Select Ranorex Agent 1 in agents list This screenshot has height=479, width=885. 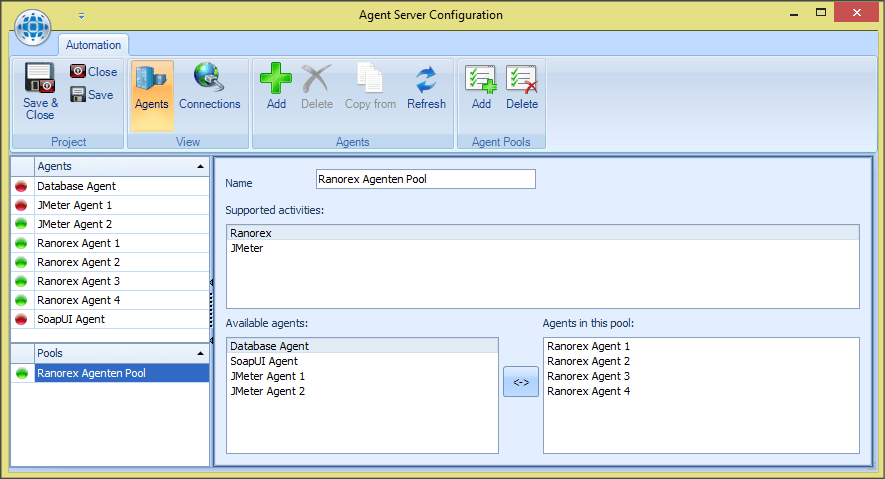[121, 243]
